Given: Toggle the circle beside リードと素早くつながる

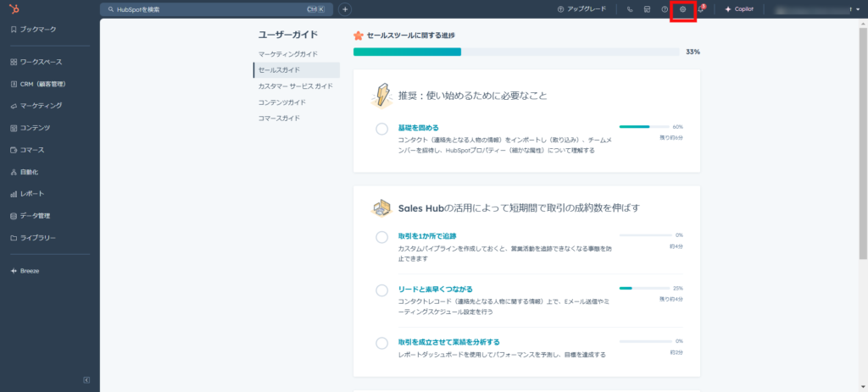Looking at the screenshot, I should [x=382, y=290].
